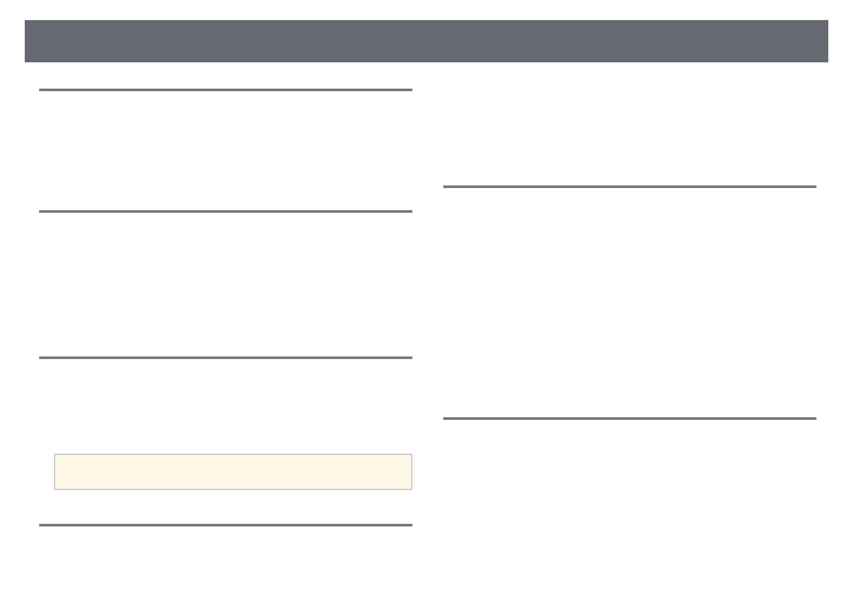Image resolution: width=868 pixels, height=613 pixels.
Task: Click the bottom divider line in the left column
Action: [x=225, y=525]
